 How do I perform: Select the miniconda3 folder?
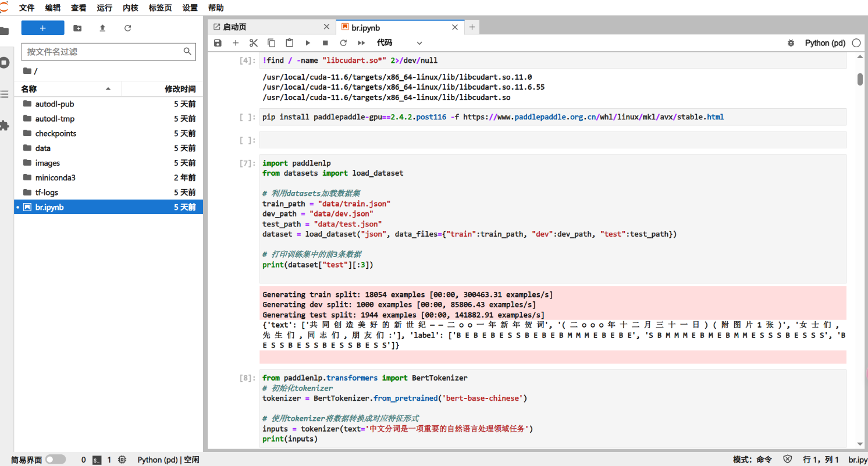108,177
